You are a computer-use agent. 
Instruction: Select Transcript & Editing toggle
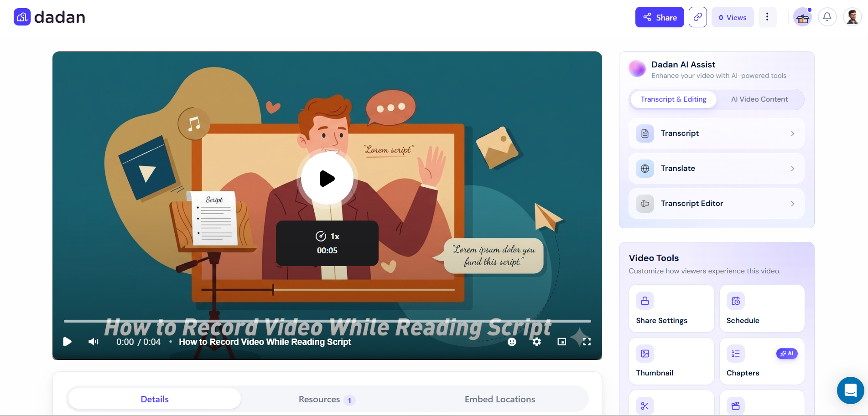coord(673,99)
